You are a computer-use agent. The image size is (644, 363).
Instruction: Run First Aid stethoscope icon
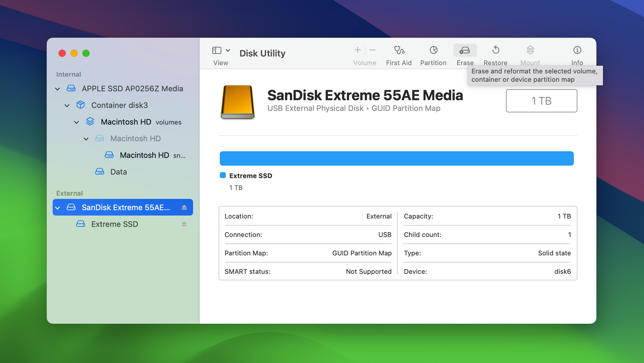pyautogui.click(x=399, y=50)
